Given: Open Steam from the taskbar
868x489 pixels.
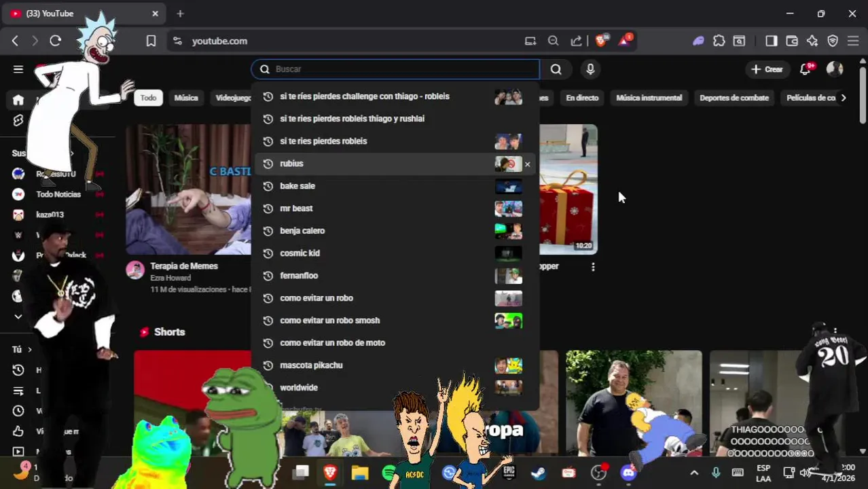Looking at the screenshot, I should click(538, 473).
